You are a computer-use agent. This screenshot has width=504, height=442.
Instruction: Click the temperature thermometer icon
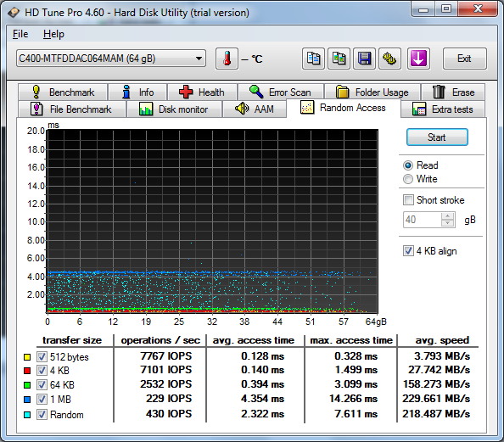pos(227,59)
